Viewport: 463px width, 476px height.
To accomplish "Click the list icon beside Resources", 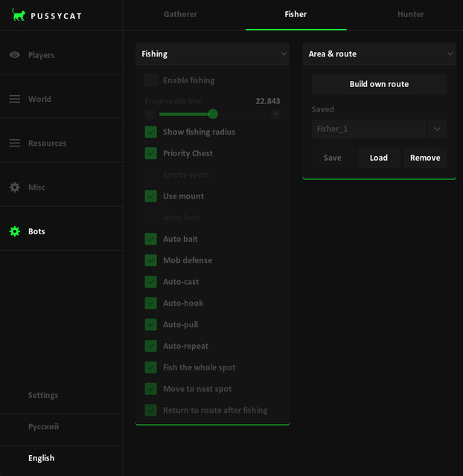I will click(15, 143).
